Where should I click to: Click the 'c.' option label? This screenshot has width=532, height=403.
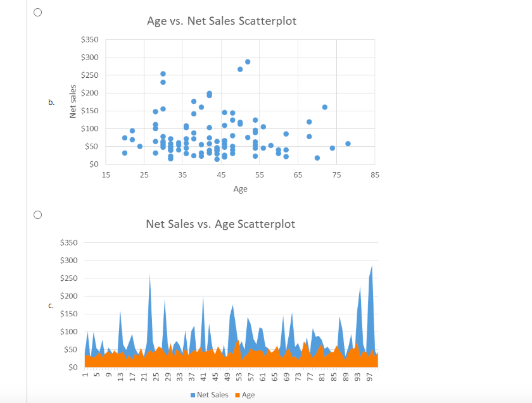51,306
